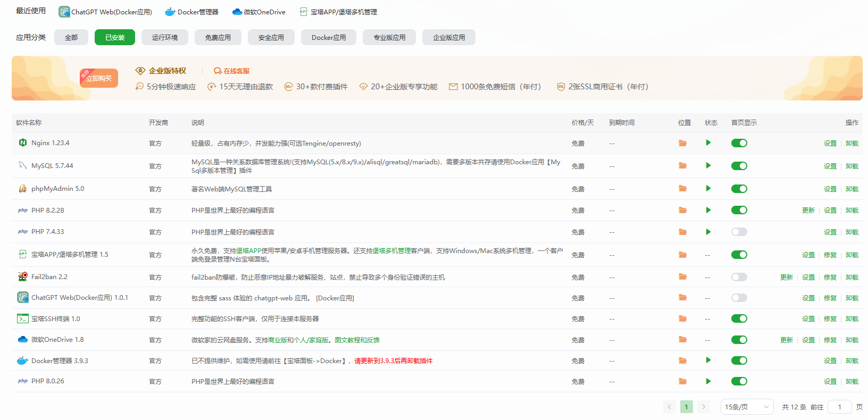Click PHP 7.4.33 status play icon
Viewport: 868px width, 420px height.
tap(708, 232)
